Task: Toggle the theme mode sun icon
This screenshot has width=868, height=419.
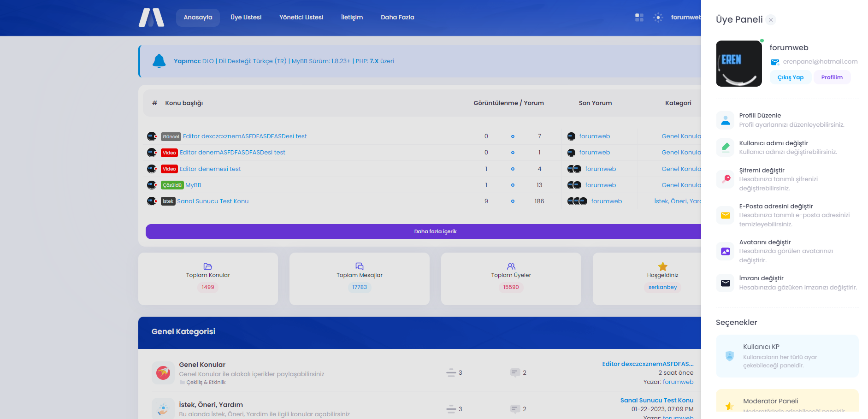Action: coord(658,18)
